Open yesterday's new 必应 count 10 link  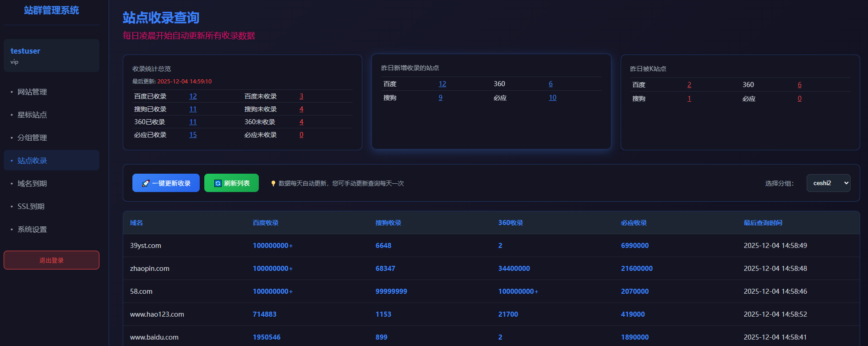click(x=552, y=98)
